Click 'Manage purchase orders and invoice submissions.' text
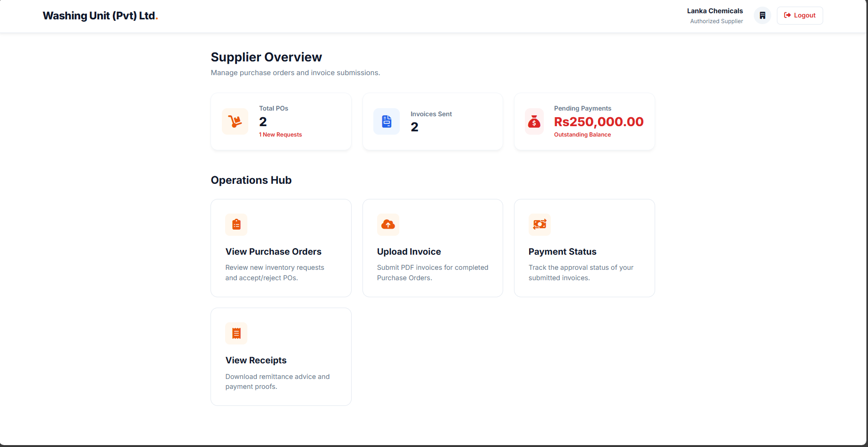Image resolution: width=868 pixels, height=447 pixels. pyautogui.click(x=295, y=73)
